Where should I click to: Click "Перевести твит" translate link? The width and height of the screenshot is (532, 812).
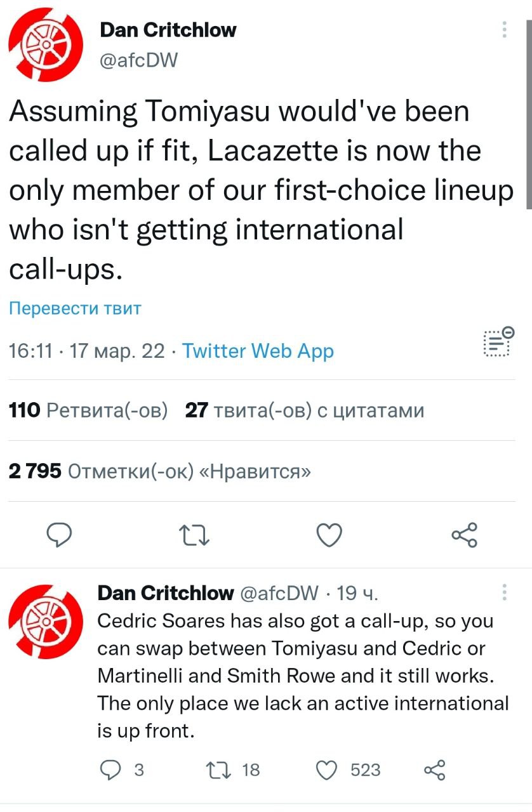click(75, 309)
